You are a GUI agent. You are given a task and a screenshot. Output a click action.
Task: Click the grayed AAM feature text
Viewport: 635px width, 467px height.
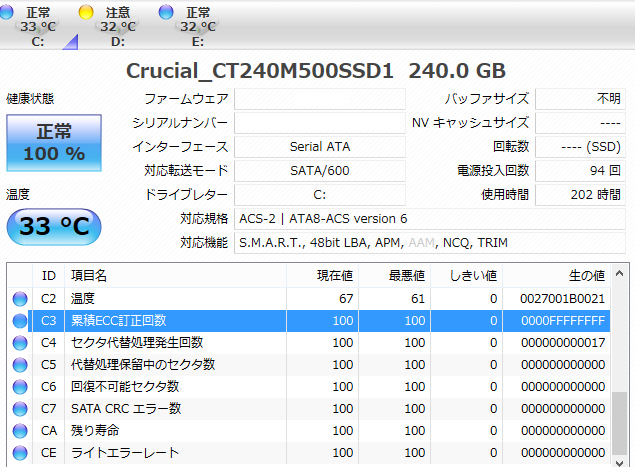tap(422, 243)
